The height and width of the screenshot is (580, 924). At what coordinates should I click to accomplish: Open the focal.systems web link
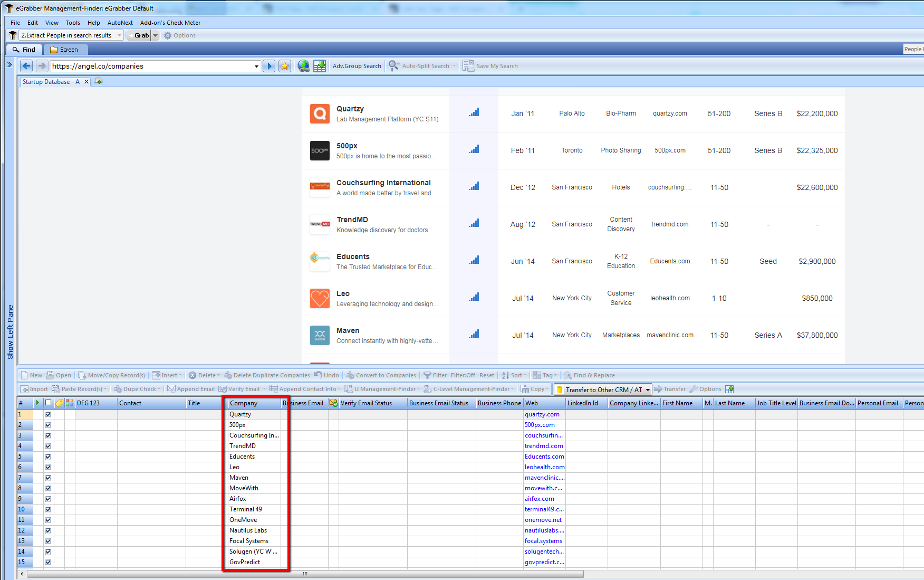(543, 541)
